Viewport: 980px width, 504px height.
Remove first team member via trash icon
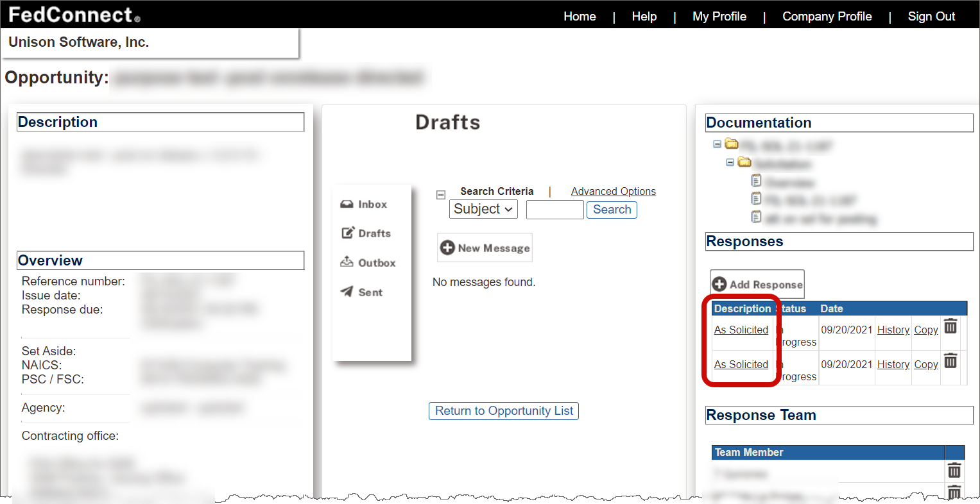[954, 471]
